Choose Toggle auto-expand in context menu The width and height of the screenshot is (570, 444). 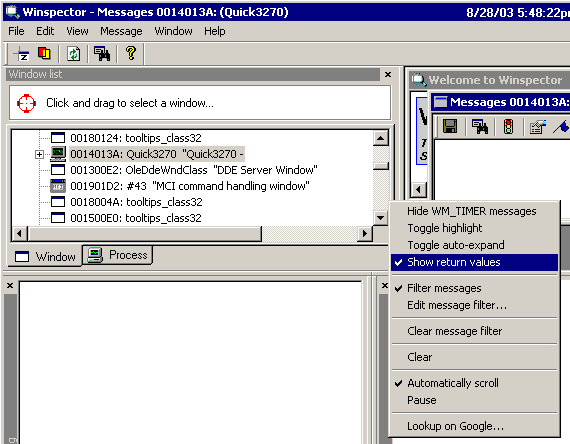474,245
